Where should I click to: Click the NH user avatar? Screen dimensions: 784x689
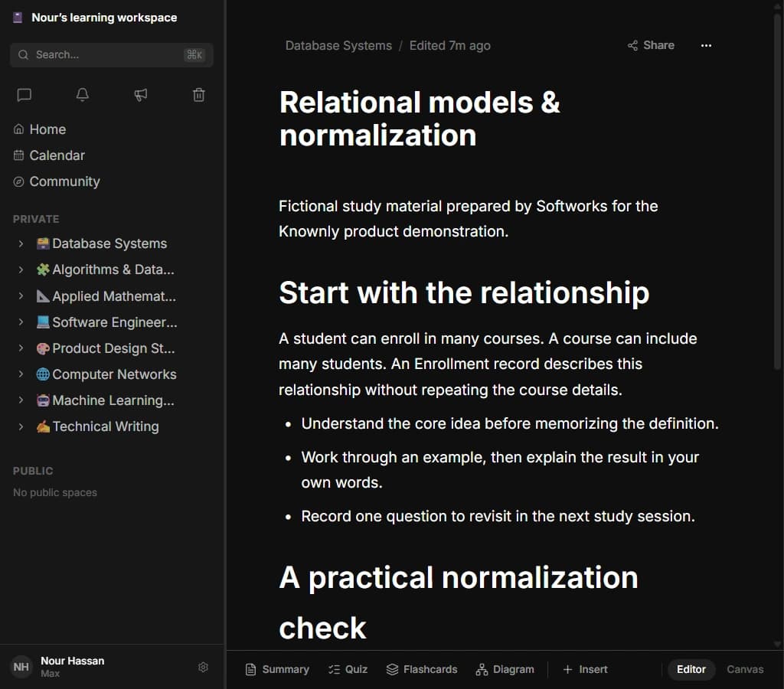pos(21,667)
